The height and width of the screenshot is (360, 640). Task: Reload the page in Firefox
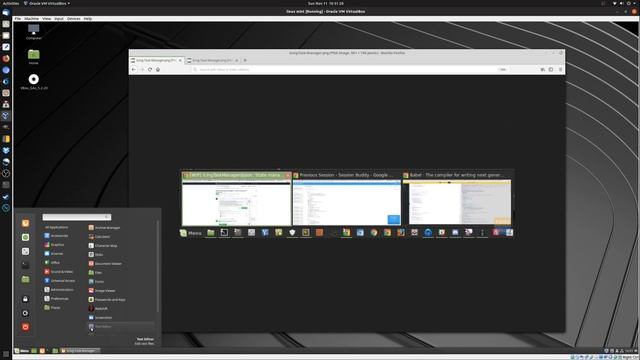point(150,69)
